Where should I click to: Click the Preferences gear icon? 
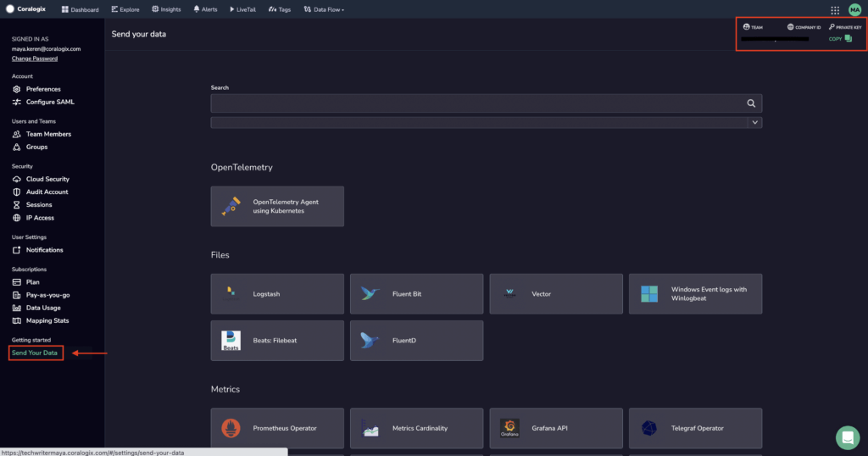tap(17, 89)
